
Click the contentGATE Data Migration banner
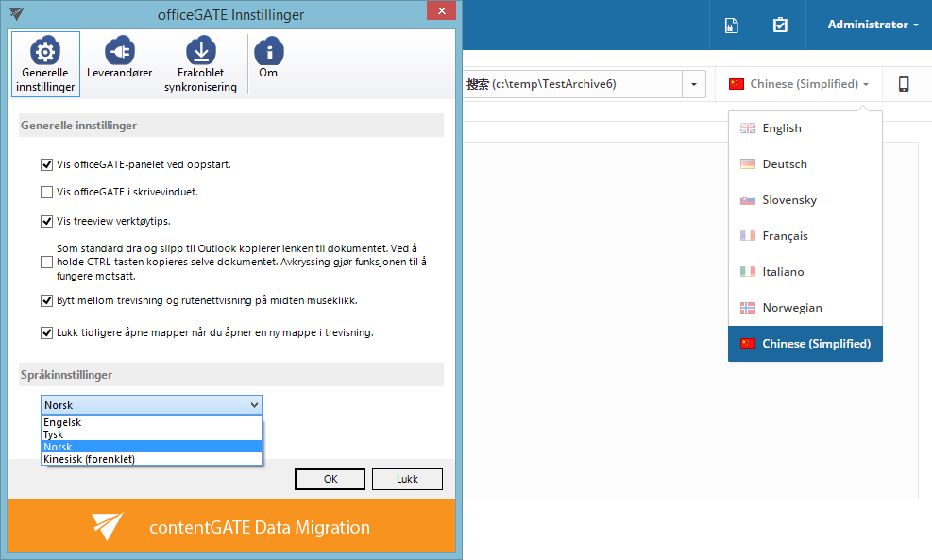[x=234, y=527]
